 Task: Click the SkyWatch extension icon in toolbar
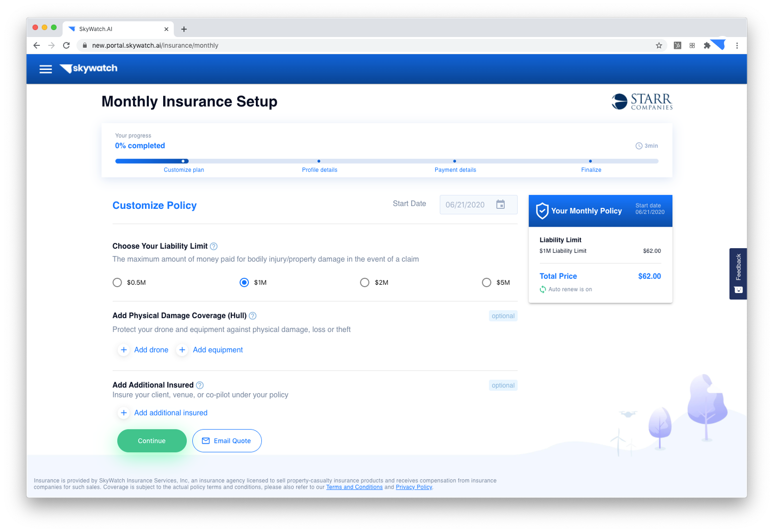coord(719,44)
